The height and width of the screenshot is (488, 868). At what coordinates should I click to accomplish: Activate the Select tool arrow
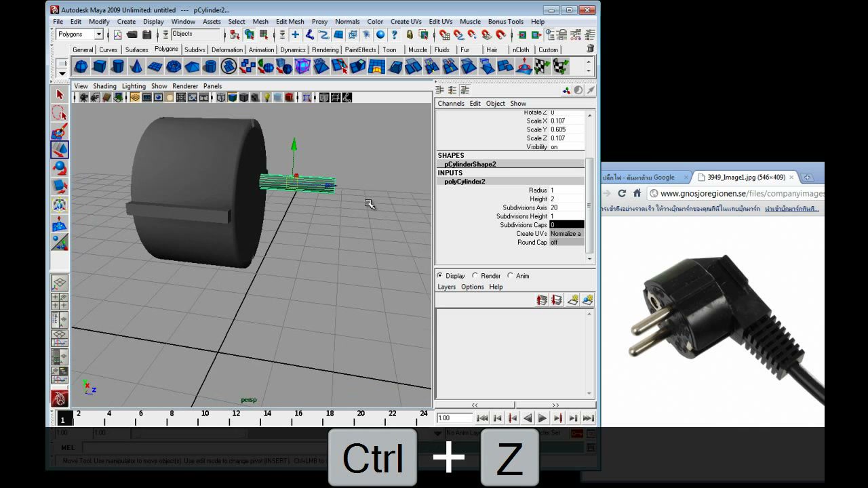pos(60,95)
